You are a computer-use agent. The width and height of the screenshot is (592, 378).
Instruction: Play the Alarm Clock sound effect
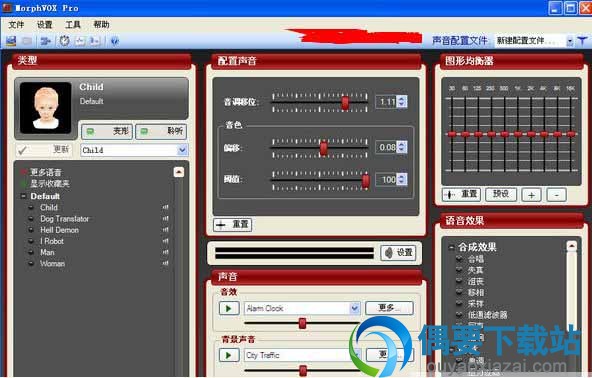coord(229,308)
